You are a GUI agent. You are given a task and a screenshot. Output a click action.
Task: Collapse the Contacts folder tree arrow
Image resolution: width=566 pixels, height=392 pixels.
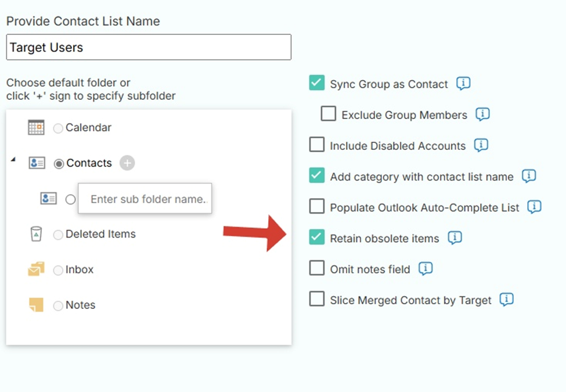point(13,159)
